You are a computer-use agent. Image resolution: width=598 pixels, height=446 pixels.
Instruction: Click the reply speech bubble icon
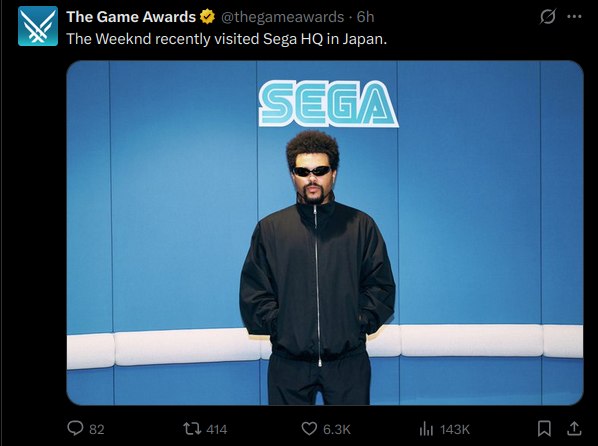tap(75, 428)
